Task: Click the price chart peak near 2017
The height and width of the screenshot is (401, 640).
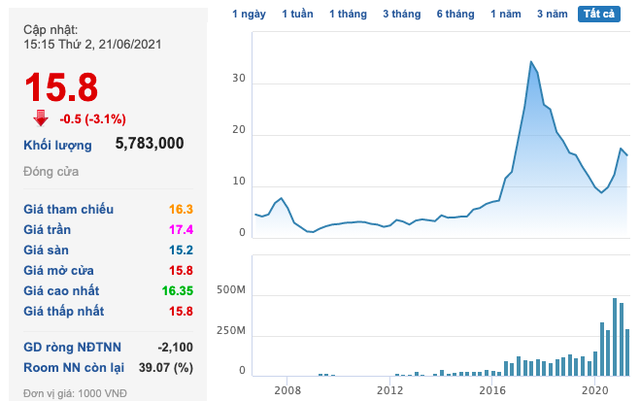Action: (x=531, y=62)
